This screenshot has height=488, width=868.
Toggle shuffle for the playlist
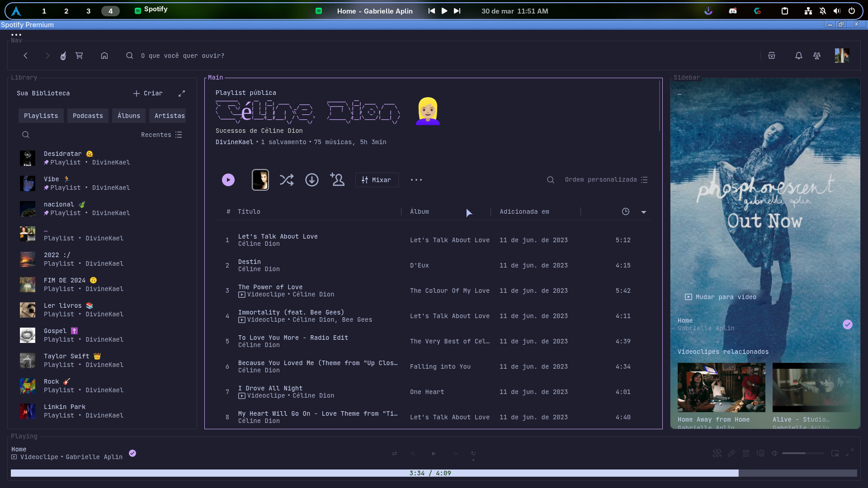(286, 180)
